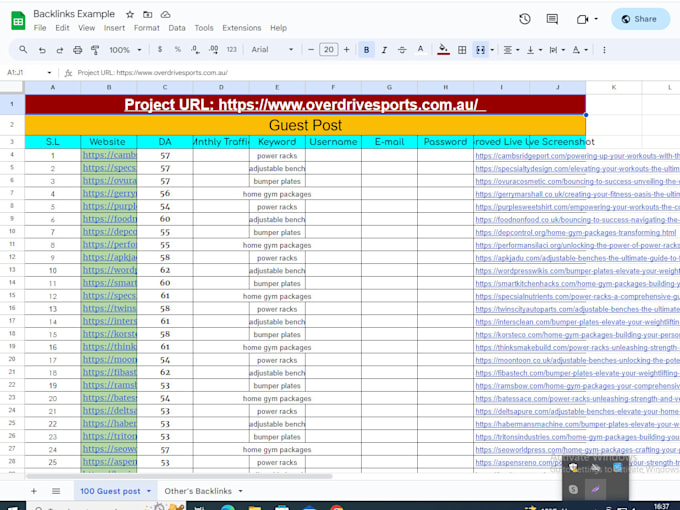Open the comments panel icon
680x510 pixels.
552,19
